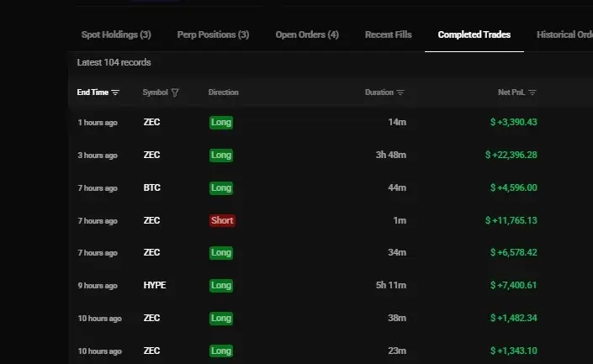Click '3 hours ago' end time cell

[98, 156]
